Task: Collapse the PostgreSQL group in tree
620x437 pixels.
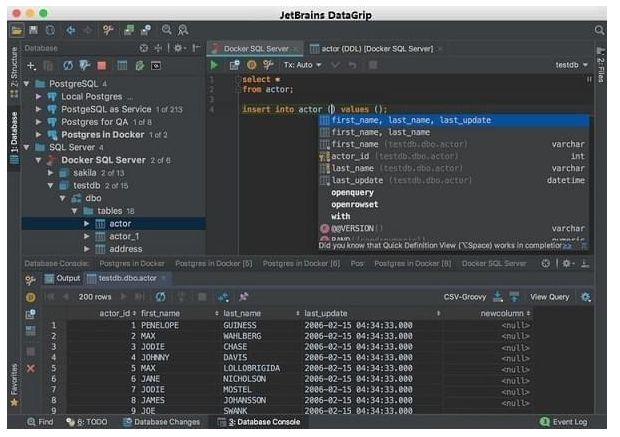Action: coord(26,83)
